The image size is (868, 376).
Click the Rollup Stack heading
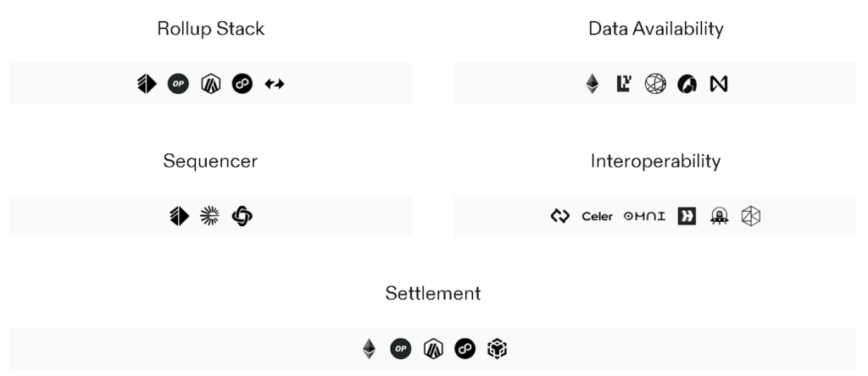click(210, 29)
